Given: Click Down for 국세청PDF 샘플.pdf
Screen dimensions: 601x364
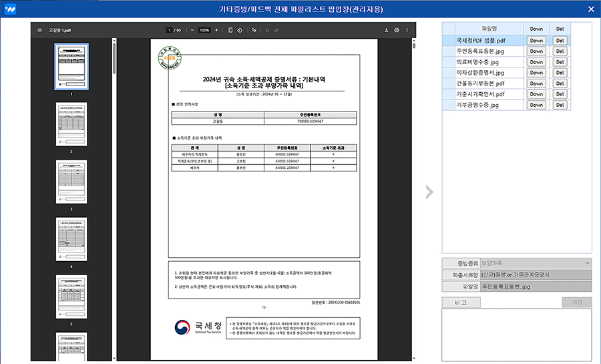Looking at the screenshot, I should [536, 40].
